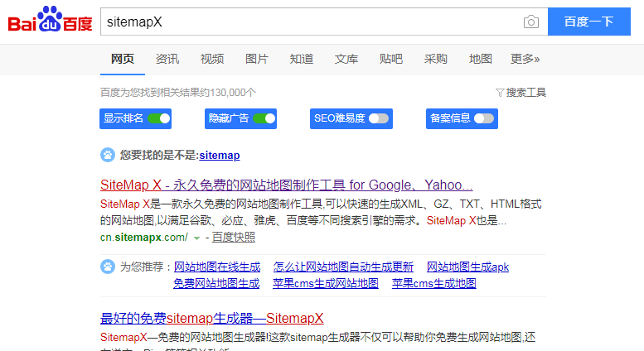Open 搜索工具 search tools
Viewport: 644px width, 351px height.
(525, 93)
